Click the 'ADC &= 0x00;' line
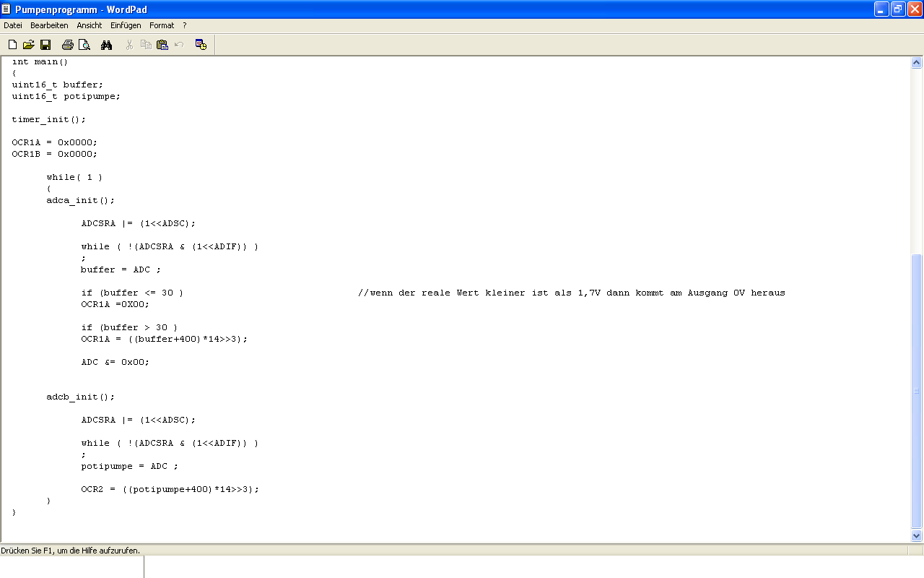 (115, 362)
